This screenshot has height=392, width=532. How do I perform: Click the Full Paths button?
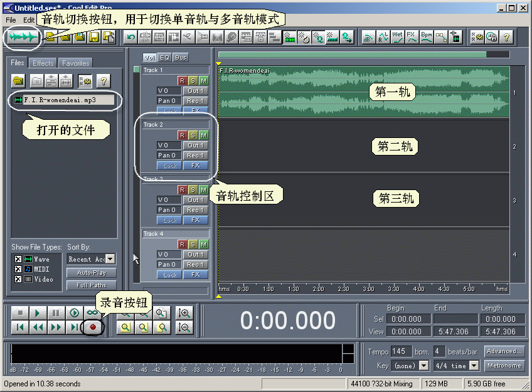(92, 285)
